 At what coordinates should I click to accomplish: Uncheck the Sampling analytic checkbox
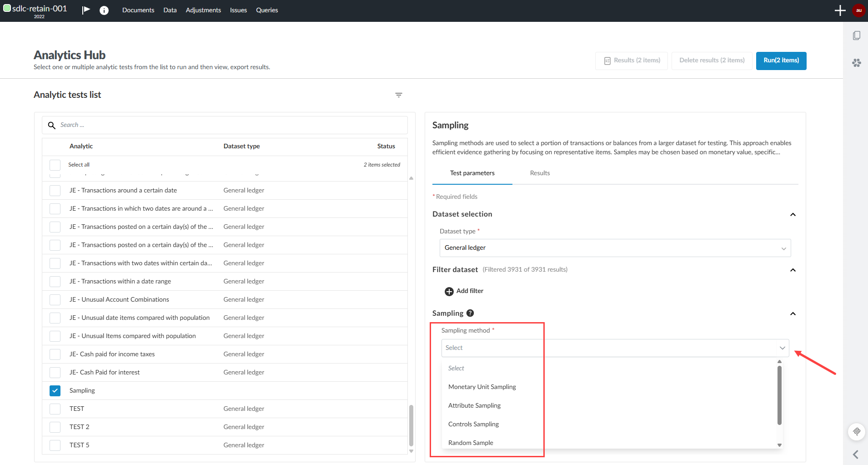pos(55,390)
